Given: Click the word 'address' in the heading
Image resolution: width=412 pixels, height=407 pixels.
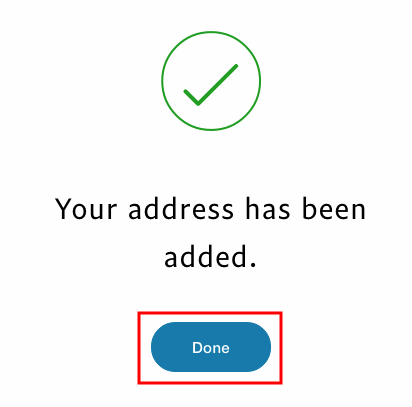Looking at the screenshot, I should [181, 209].
